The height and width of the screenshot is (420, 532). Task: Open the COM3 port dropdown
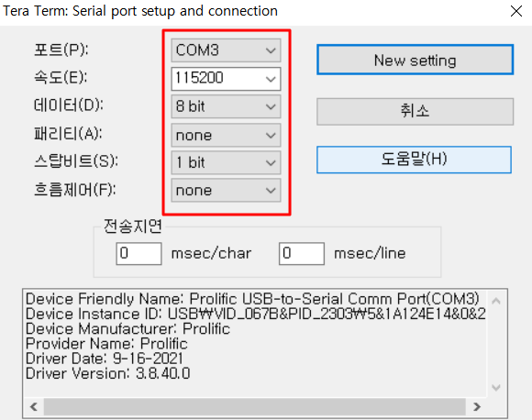226,50
